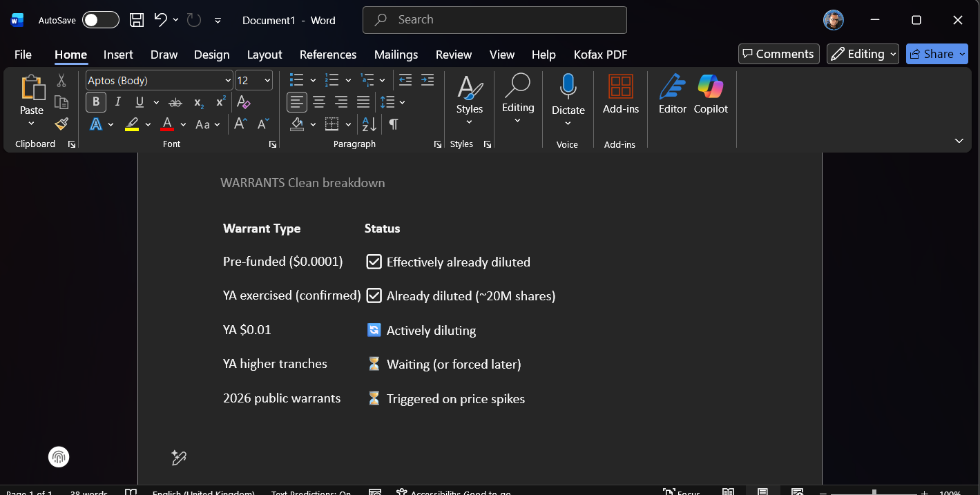Center align the paragraph

click(x=319, y=102)
